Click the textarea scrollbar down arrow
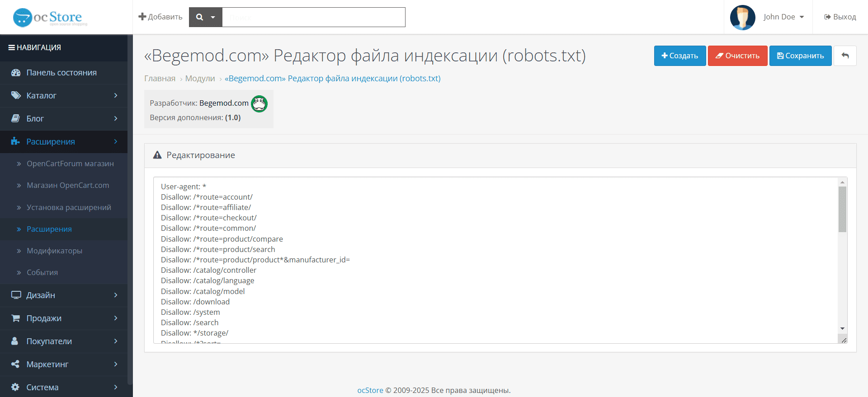The height and width of the screenshot is (397, 868). pyautogui.click(x=842, y=329)
